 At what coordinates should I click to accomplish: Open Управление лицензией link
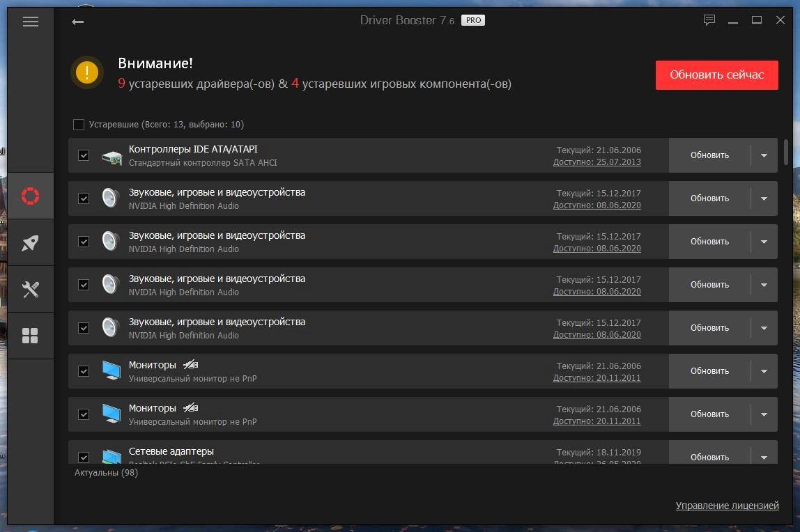[x=727, y=506]
